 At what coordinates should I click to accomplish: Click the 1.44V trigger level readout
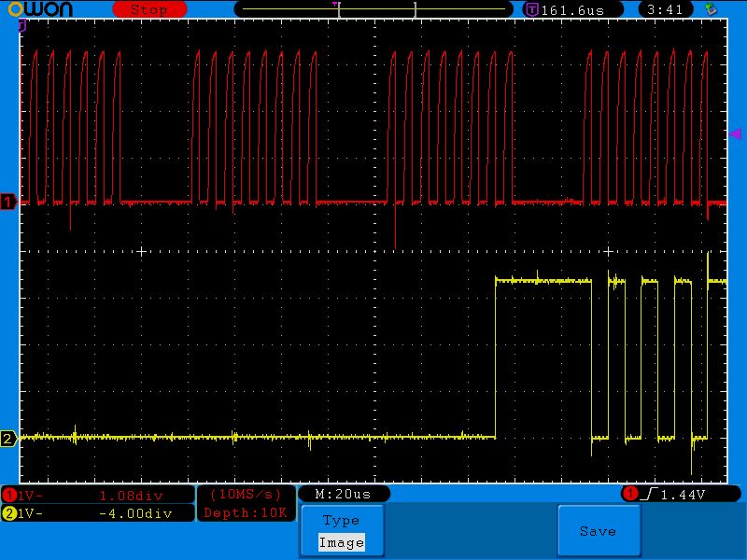(683, 495)
